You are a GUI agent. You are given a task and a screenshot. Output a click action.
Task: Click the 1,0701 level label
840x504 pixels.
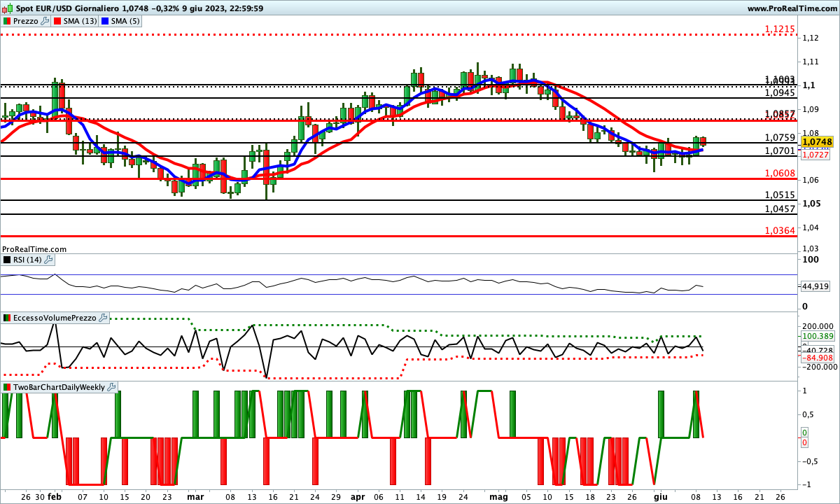pos(780,150)
